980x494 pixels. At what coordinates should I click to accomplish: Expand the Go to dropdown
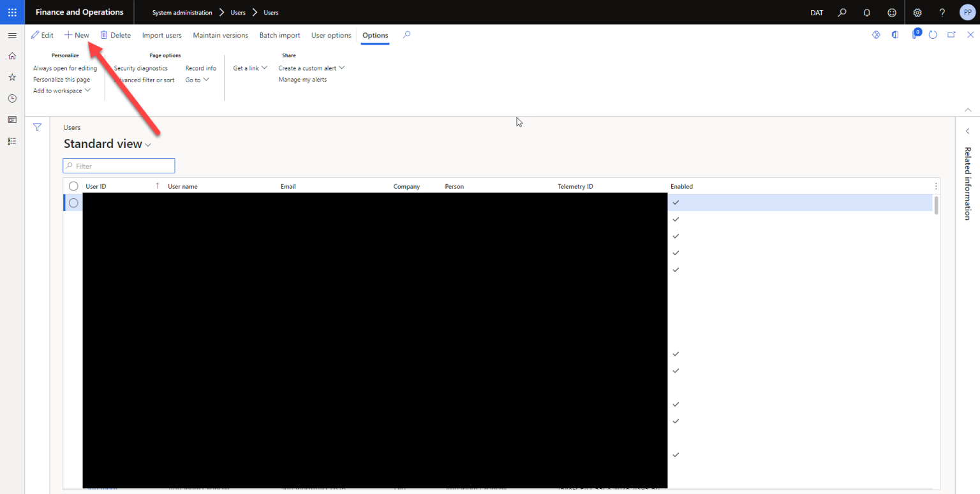point(197,80)
